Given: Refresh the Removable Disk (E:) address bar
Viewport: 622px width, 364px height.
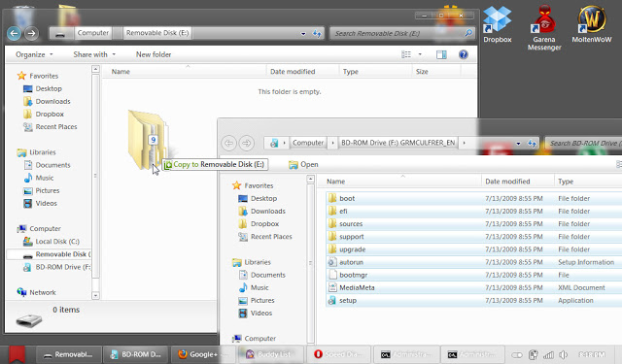Looking at the screenshot, I should (317, 33).
